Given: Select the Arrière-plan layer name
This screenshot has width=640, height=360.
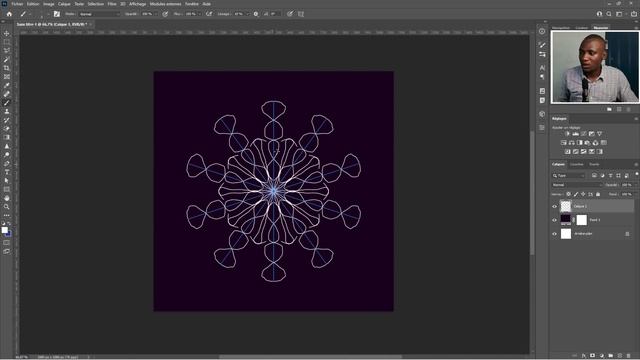Looking at the screenshot, I should point(583,234).
